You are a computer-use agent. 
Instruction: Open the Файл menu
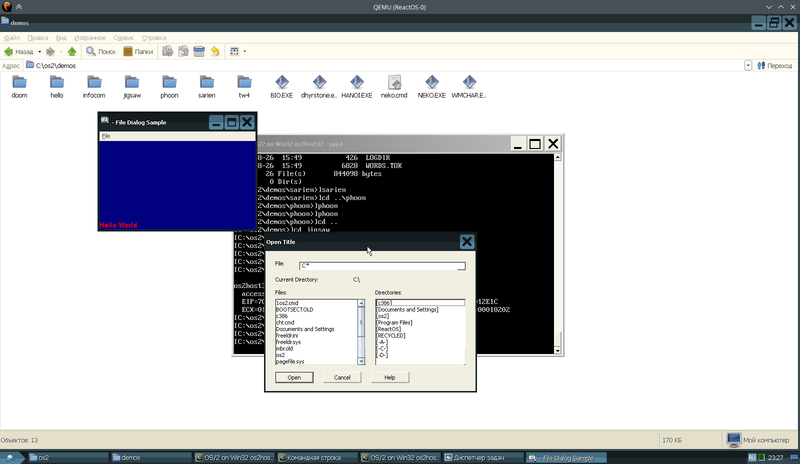[12, 38]
